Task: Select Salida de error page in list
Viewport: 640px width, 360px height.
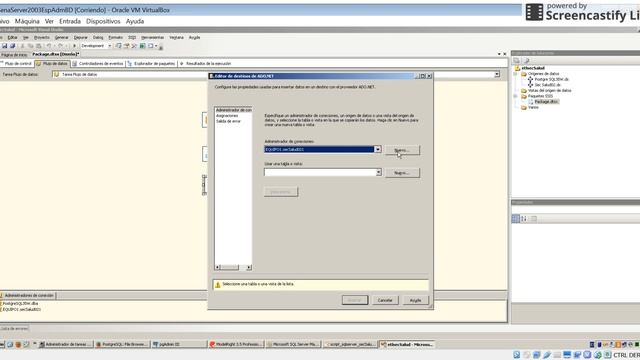Action: point(228,121)
